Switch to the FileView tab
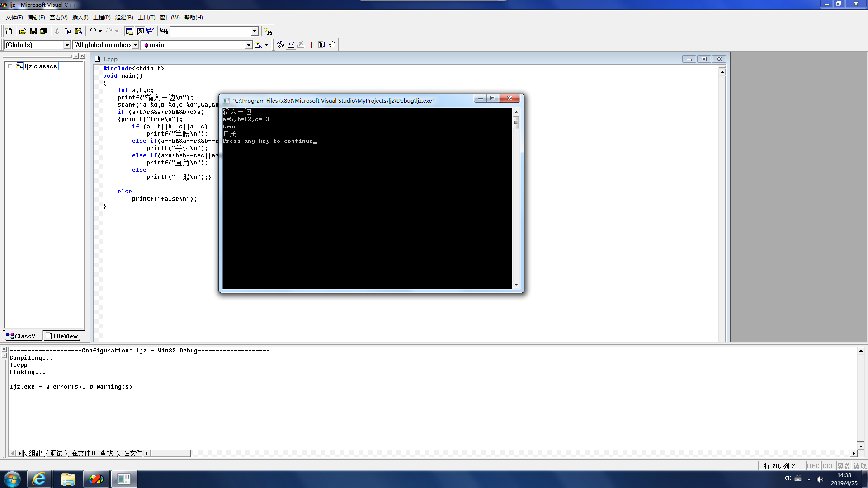Image resolution: width=868 pixels, height=488 pixels. [x=62, y=336]
